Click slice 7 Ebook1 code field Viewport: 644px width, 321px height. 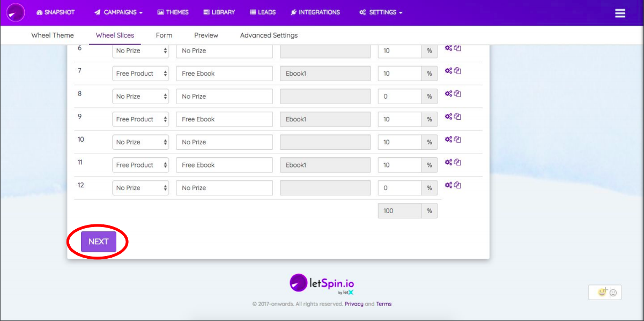tap(325, 74)
